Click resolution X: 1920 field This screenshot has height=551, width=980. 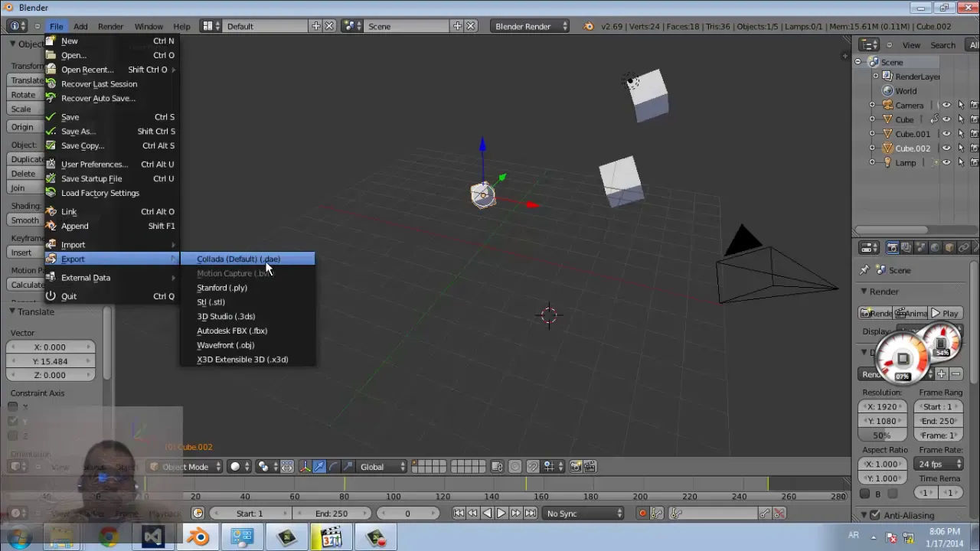tap(882, 407)
